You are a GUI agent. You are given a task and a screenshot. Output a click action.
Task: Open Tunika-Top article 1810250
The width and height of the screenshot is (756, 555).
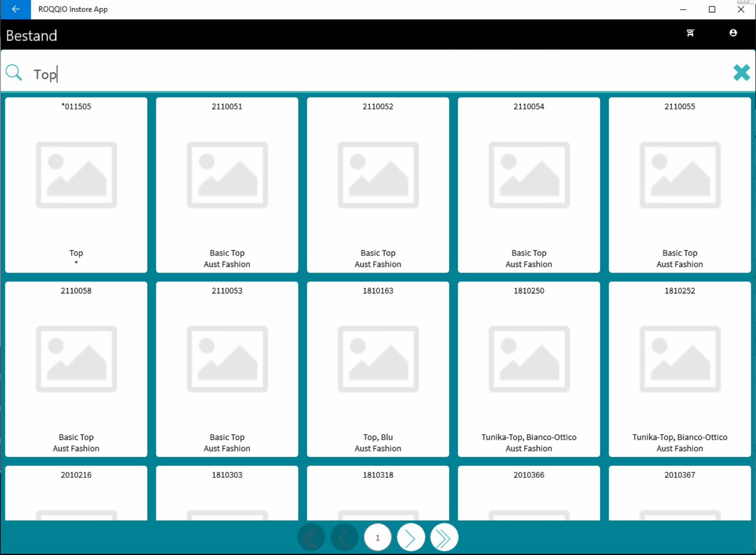[529, 369]
